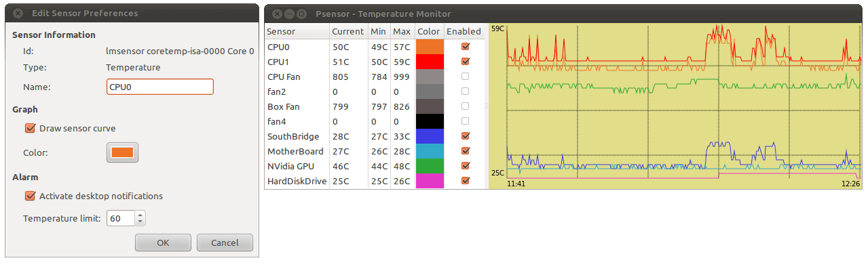The height and width of the screenshot is (271, 868).
Task: Click NVidia GPU current value 46C
Action: [340, 166]
